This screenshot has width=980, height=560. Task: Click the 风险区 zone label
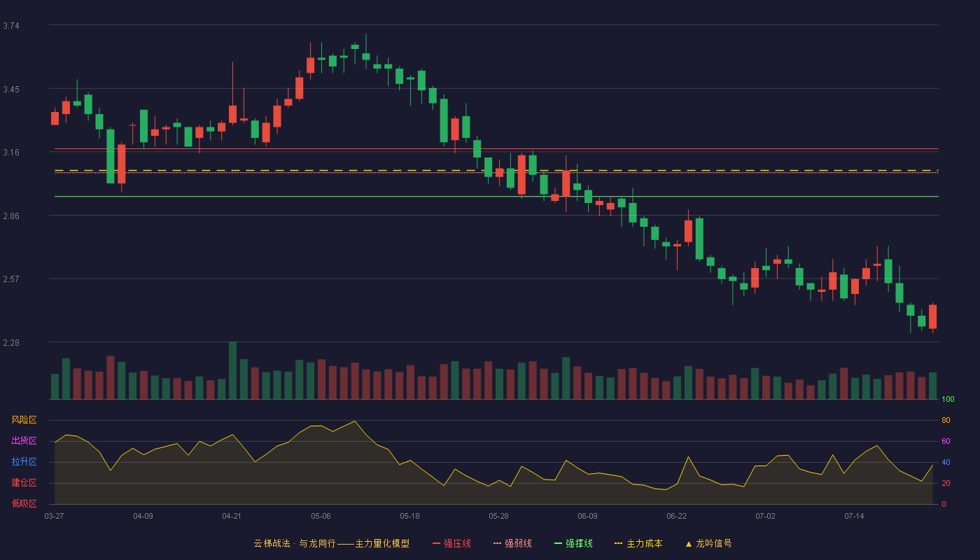[x=24, y=420]
